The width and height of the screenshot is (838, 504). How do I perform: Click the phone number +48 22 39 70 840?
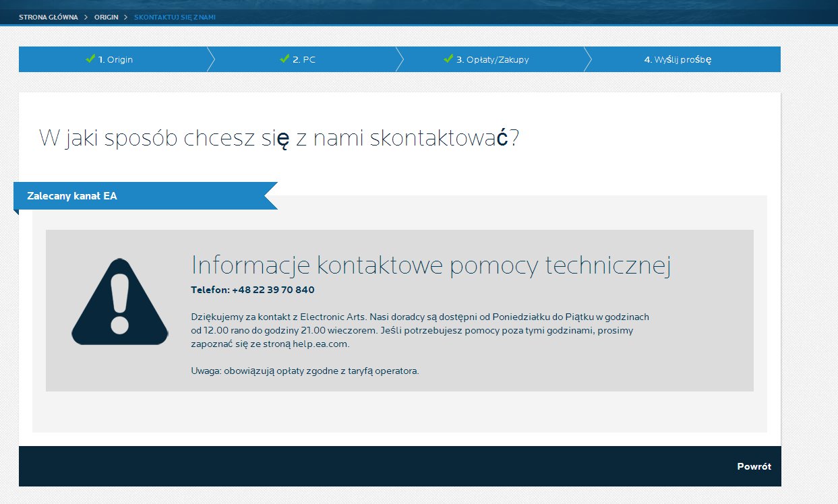click(x=273, y=290)
